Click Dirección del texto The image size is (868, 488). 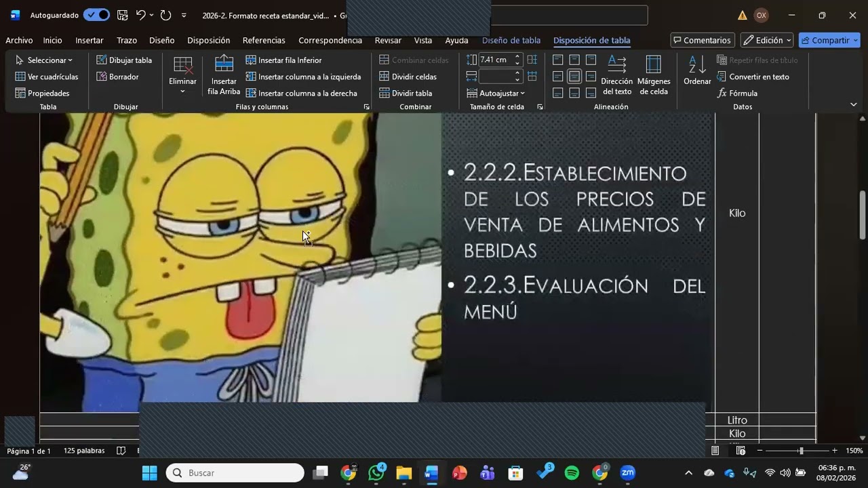coord(616,75)
